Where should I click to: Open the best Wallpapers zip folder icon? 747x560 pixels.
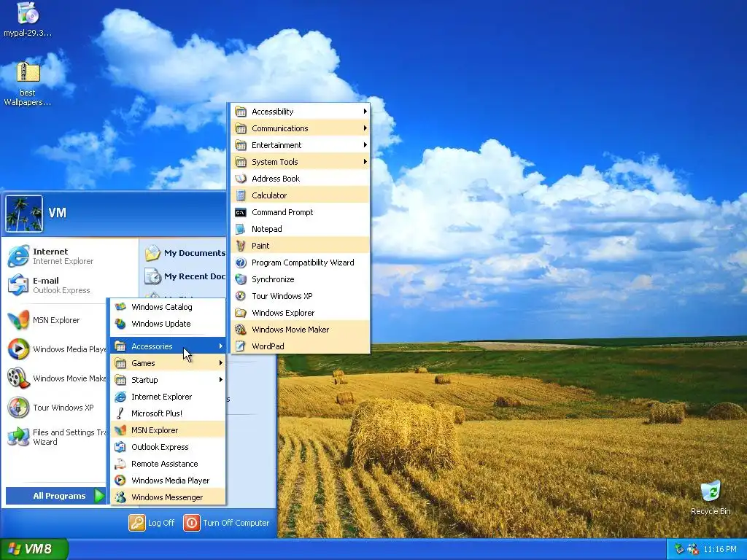click(27, 83)
